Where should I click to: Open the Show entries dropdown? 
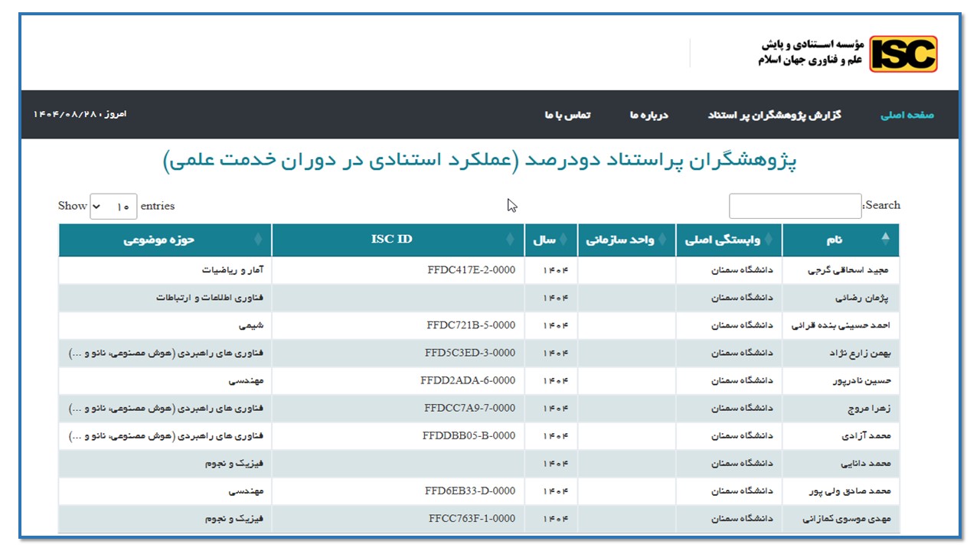click(x=113, y=207)
